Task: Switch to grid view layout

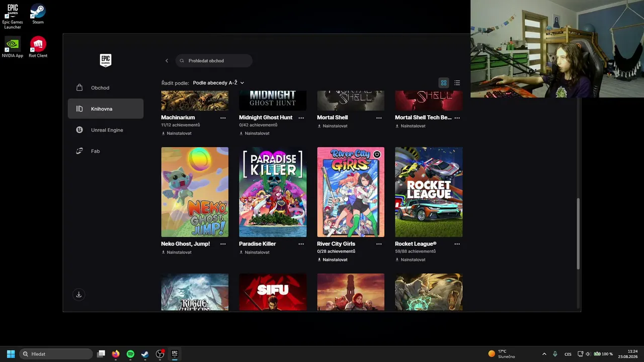Action: pyautogui.click(x=444, y=83)
